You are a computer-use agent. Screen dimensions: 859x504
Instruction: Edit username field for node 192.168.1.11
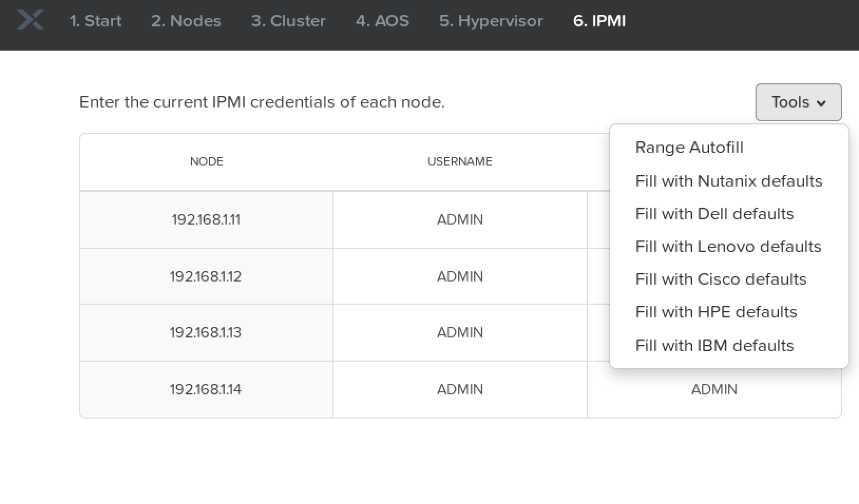point(460,219)
